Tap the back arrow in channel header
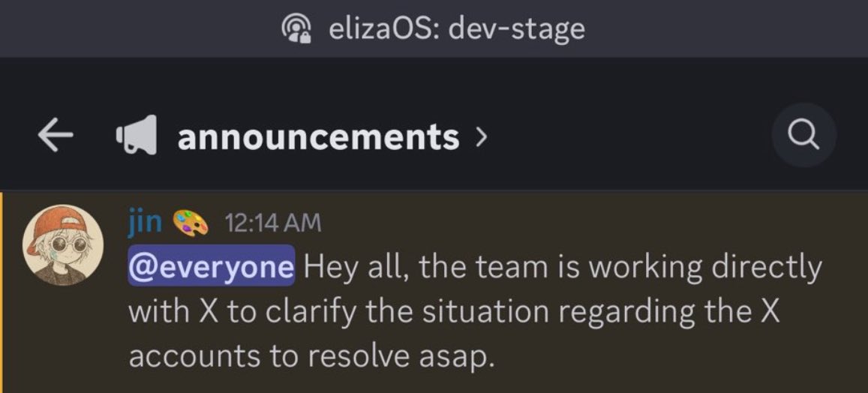Viewport: 868px width, 393px height. point(56,136)
